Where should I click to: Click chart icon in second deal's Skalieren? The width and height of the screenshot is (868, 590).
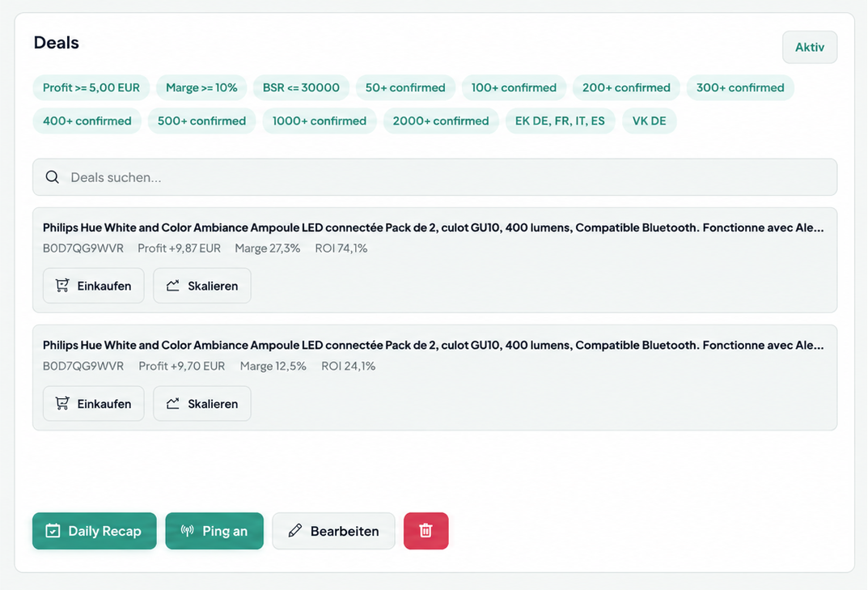[x=173, y=403]
